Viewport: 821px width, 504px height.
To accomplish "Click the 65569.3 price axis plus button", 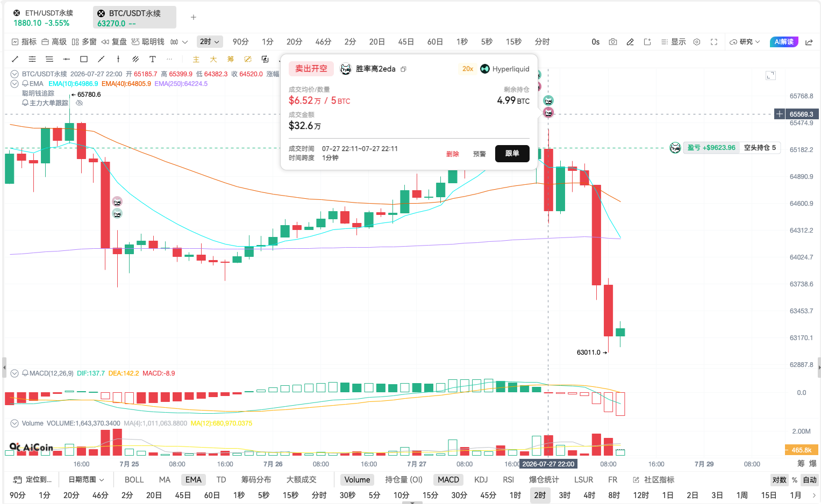I will pyautogui.click(x=780, y=114).
